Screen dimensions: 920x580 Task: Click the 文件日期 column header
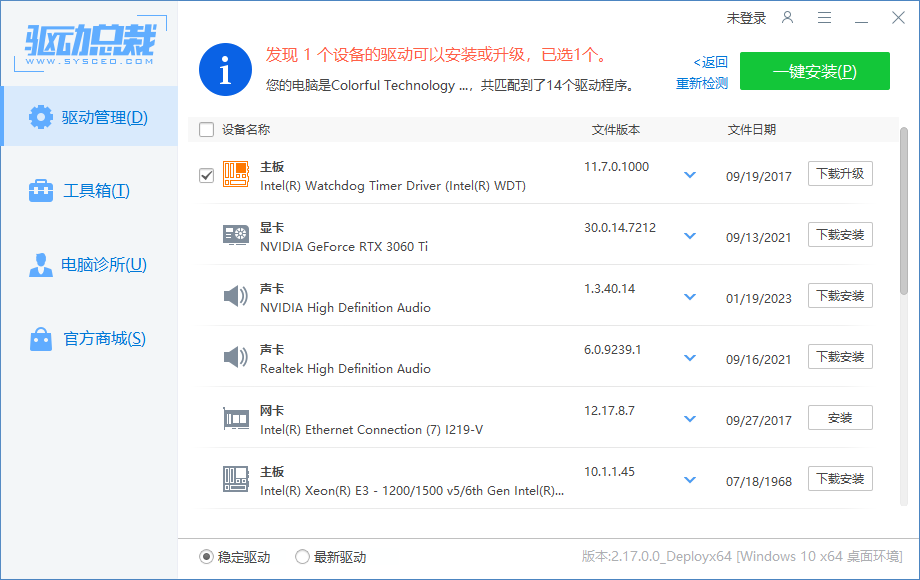pos(752,130)
